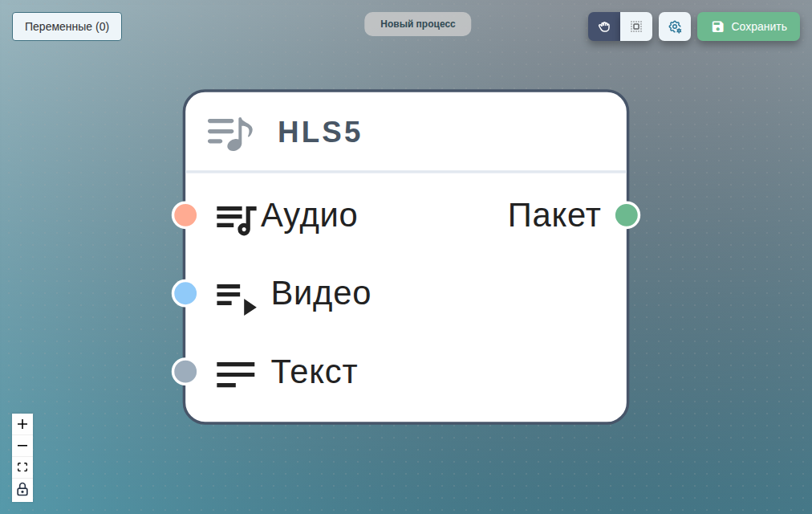Click the orange Аудио input port

185,215
